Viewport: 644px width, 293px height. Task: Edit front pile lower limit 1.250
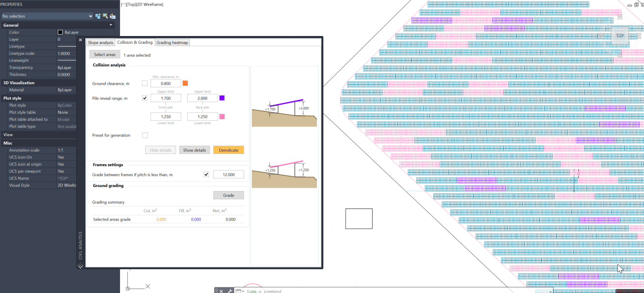point(166,117)
